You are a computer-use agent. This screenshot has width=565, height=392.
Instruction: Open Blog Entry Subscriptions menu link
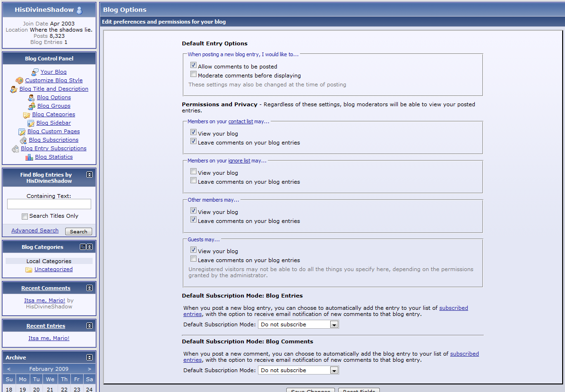[x=53, y=148]
